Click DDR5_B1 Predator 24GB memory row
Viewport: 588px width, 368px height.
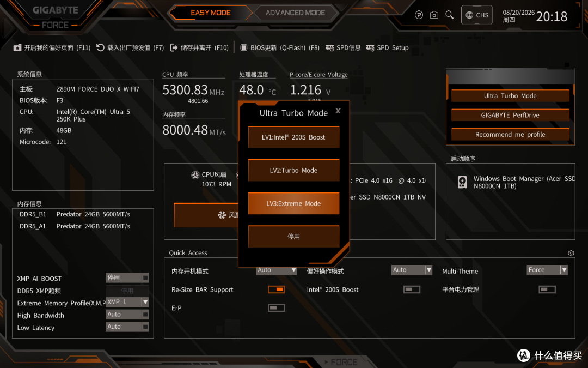point(75,214)
